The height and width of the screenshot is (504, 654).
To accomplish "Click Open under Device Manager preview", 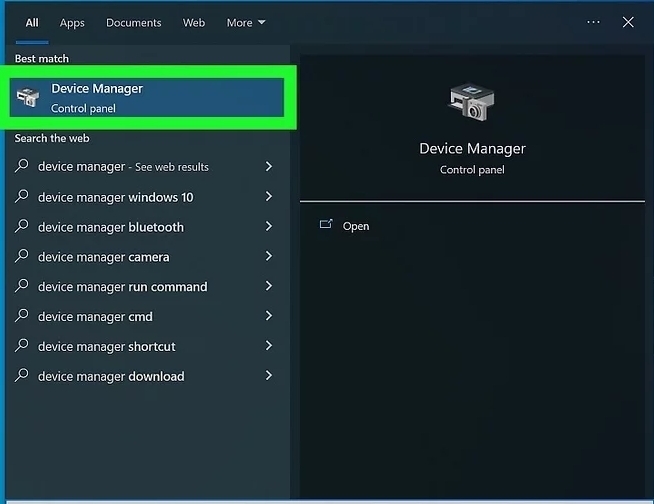I will 355,226.
